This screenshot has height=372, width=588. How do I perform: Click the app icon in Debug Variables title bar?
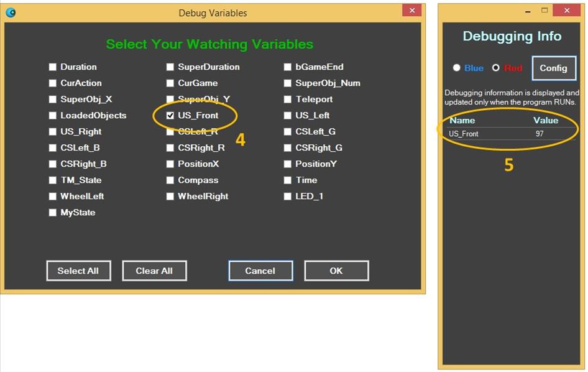(10, 12)
